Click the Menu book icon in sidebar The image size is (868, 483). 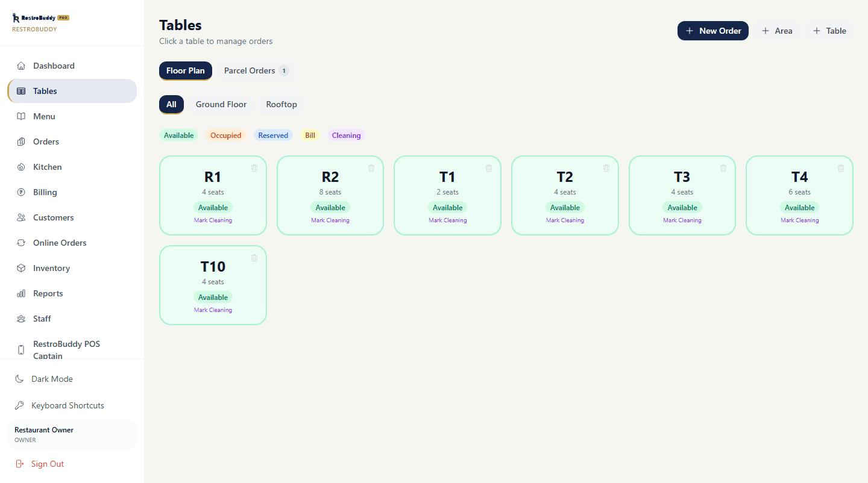(21, 116)
